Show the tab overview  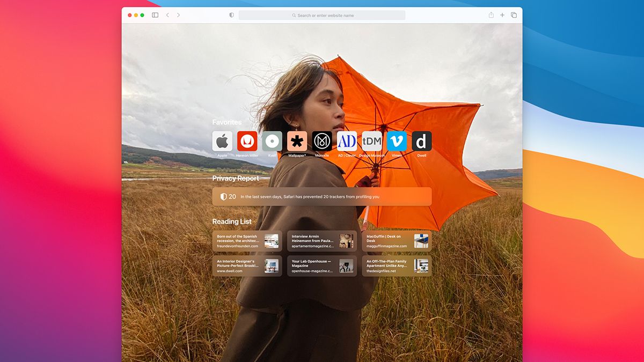coord(514,15)
